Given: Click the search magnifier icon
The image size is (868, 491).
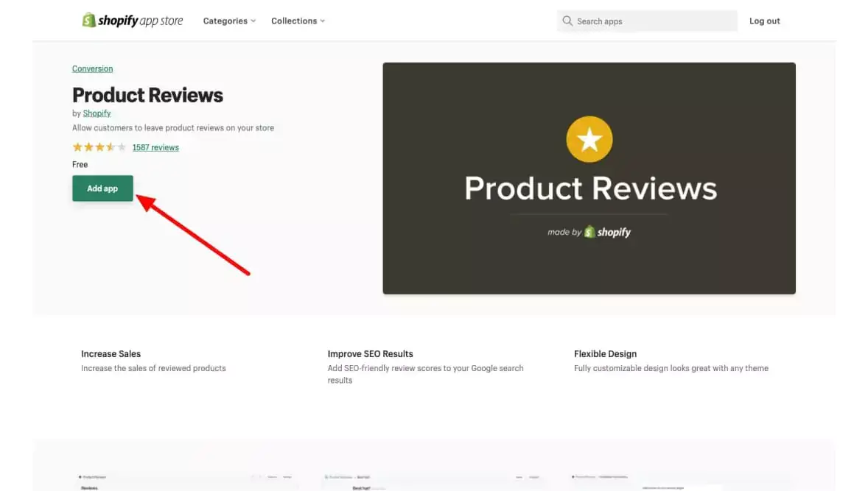Looking at the screenshot, I should click(x=567, y=21).
